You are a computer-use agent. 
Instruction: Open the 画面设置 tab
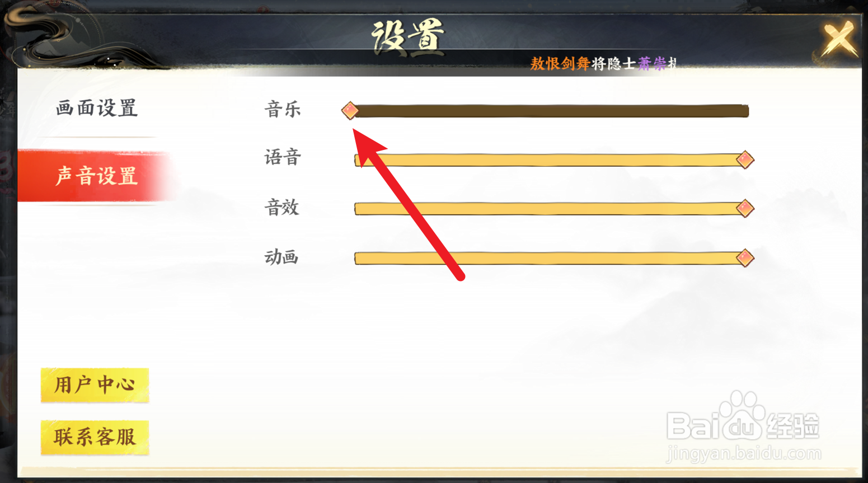point(97,108)
